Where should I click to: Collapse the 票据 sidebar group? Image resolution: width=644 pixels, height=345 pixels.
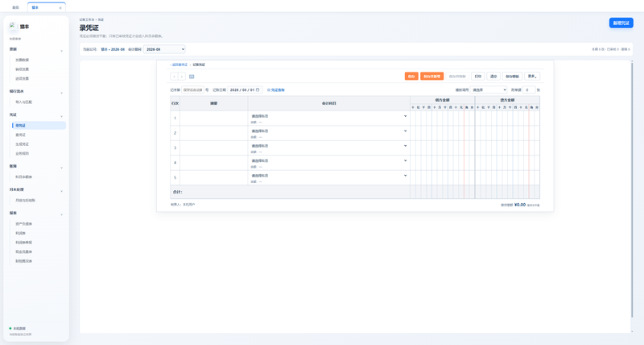pos(62,51)
